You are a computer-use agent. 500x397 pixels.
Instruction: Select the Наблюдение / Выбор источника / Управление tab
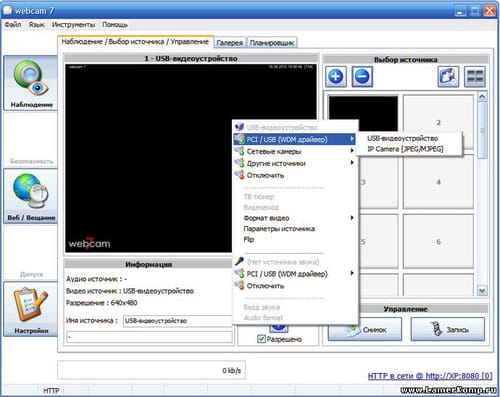point(135,42)
